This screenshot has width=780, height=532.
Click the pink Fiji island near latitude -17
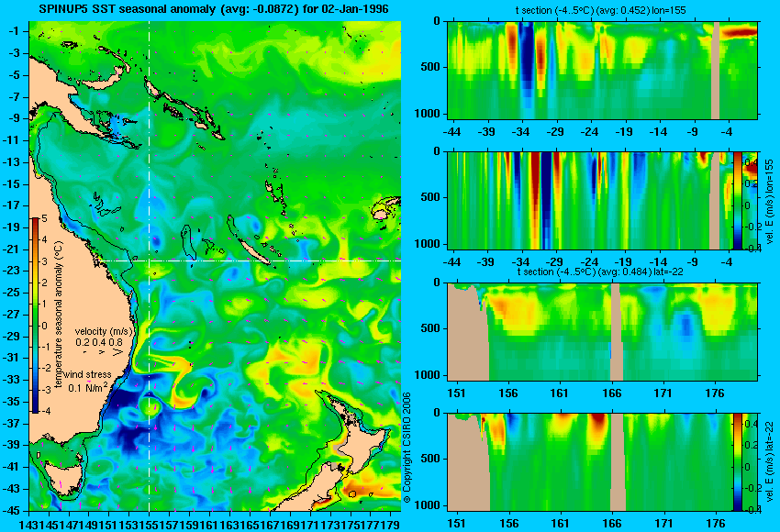coord(381,214)
